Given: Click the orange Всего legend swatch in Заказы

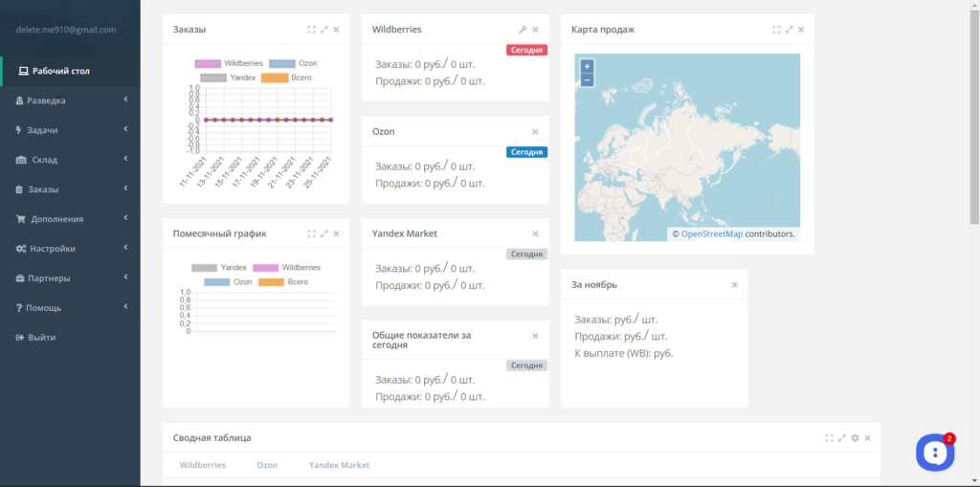Looking at the screenshot, I should tap(273, 78).
